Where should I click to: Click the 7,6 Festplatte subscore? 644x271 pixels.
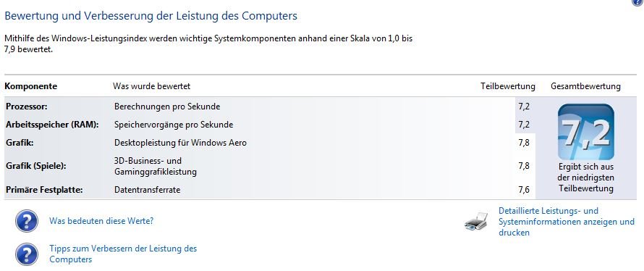click(524, 190)
